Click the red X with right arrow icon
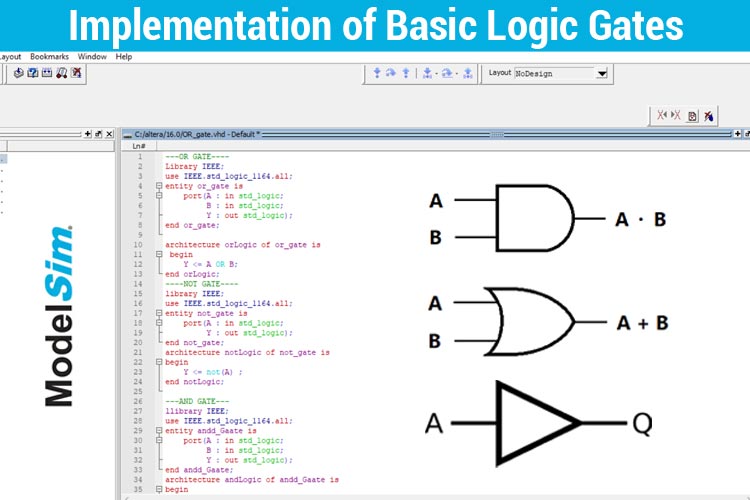 pos(675,115)
